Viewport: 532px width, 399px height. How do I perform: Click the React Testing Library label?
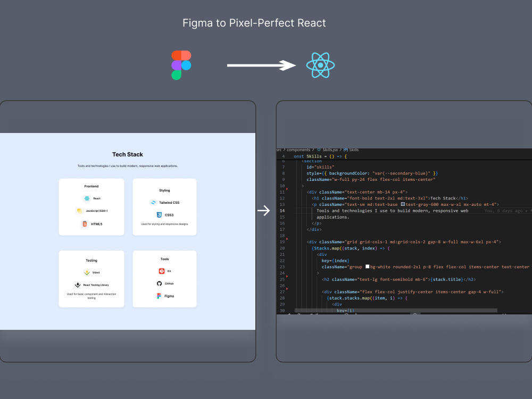pyautogui.click(x=96, y=285)
